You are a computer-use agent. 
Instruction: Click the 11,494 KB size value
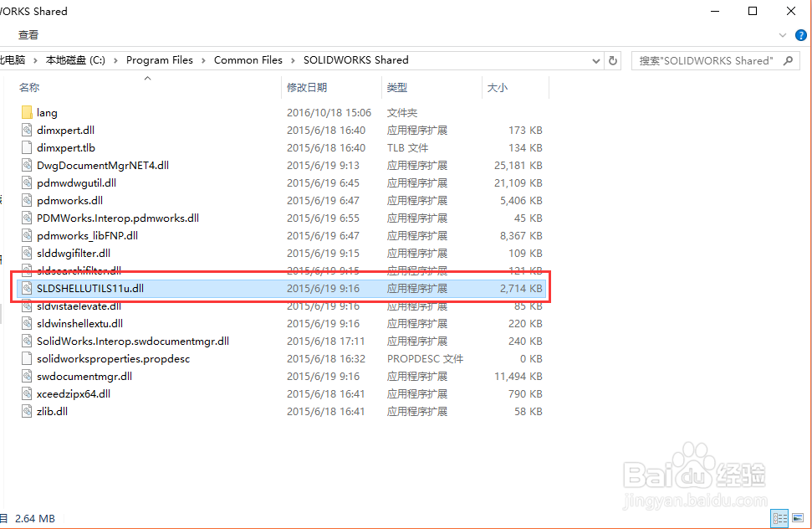point(518,376)
